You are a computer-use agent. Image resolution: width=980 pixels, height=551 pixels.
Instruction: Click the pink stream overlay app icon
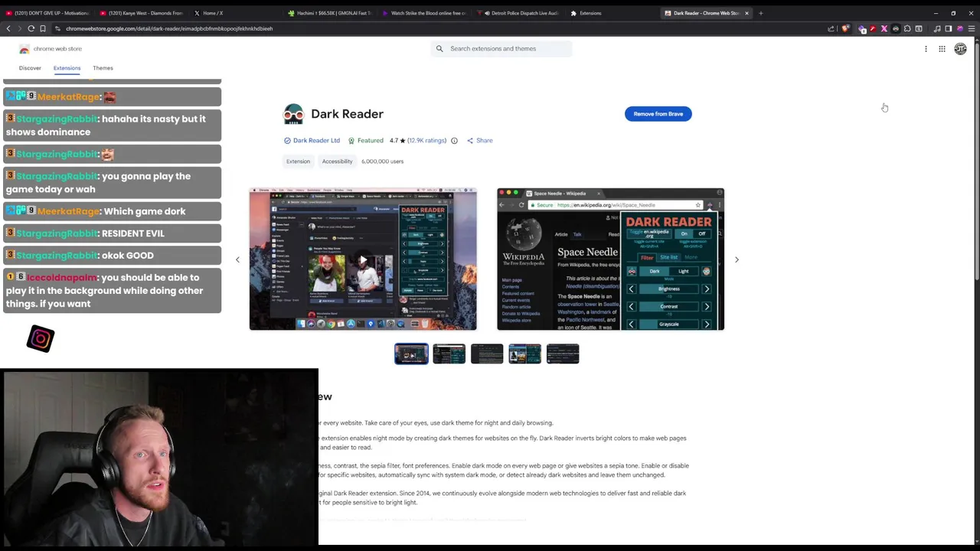(x=41, y=338)
